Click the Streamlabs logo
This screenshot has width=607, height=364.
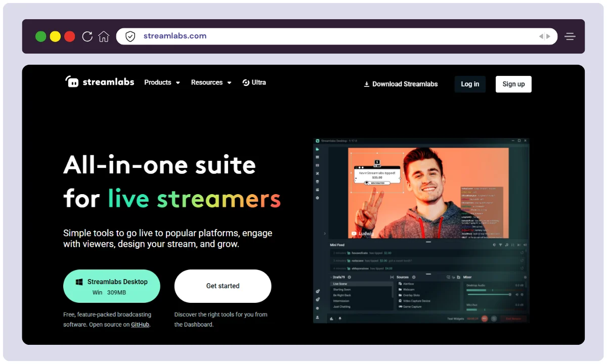pos(100,82)
